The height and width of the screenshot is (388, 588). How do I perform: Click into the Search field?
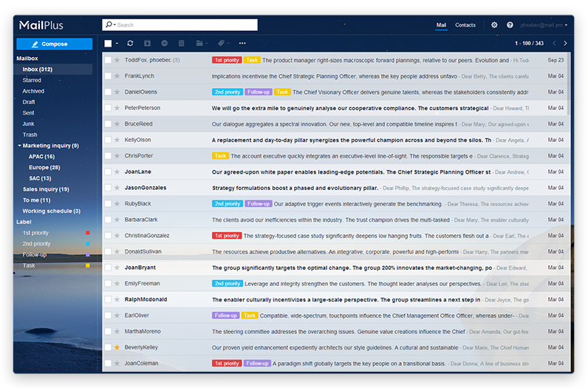(185, 25)
